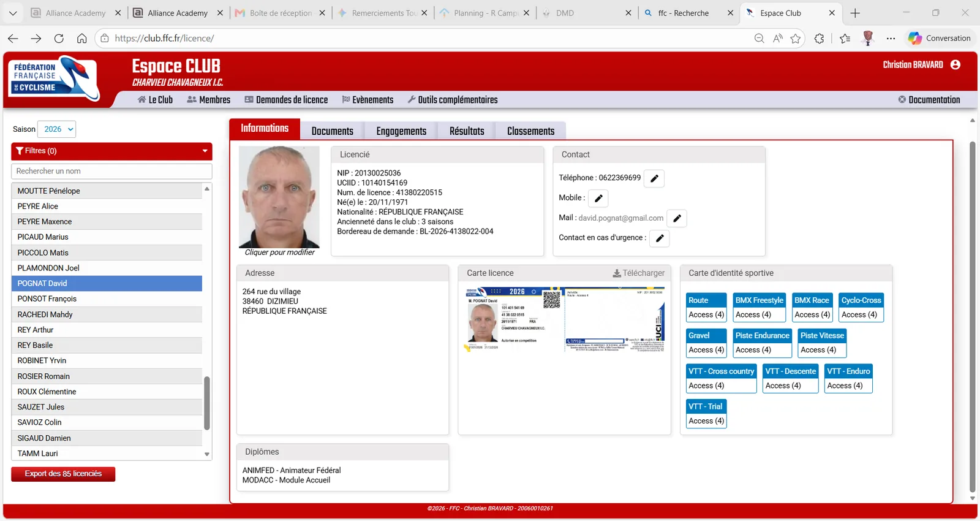Open the Demandes de licence menu

click(x=286, y=100)
